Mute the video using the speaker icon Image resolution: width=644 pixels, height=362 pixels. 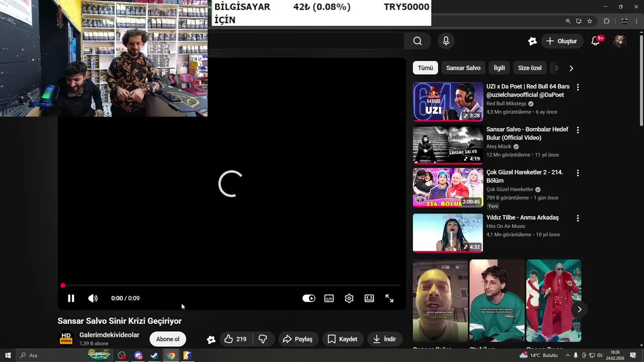(93, 298)
